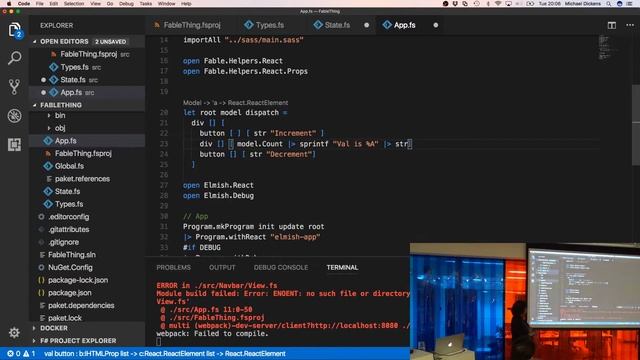This screenshot has width=640, height=360.
Task: Open FableThing.fsproj in the file tree
Action: [x=83, y=153]
